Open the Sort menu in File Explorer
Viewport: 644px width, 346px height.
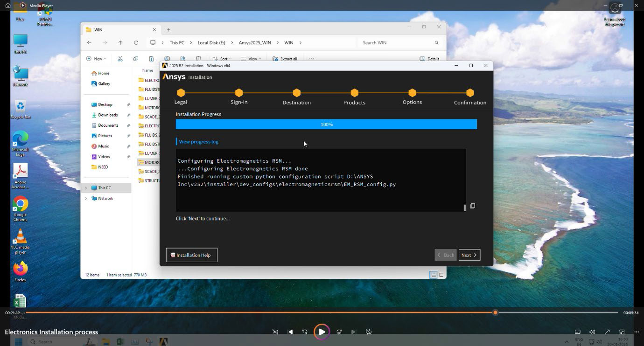(221, 59)
